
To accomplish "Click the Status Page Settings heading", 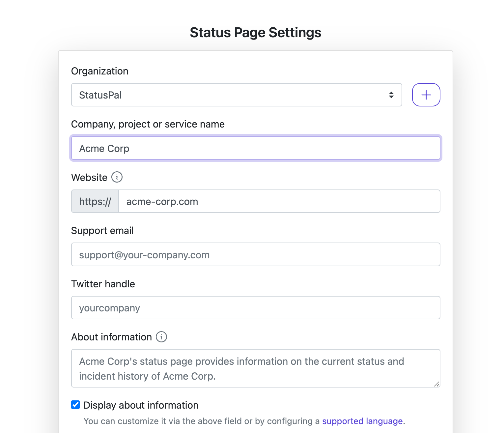I will click(255, 33).
